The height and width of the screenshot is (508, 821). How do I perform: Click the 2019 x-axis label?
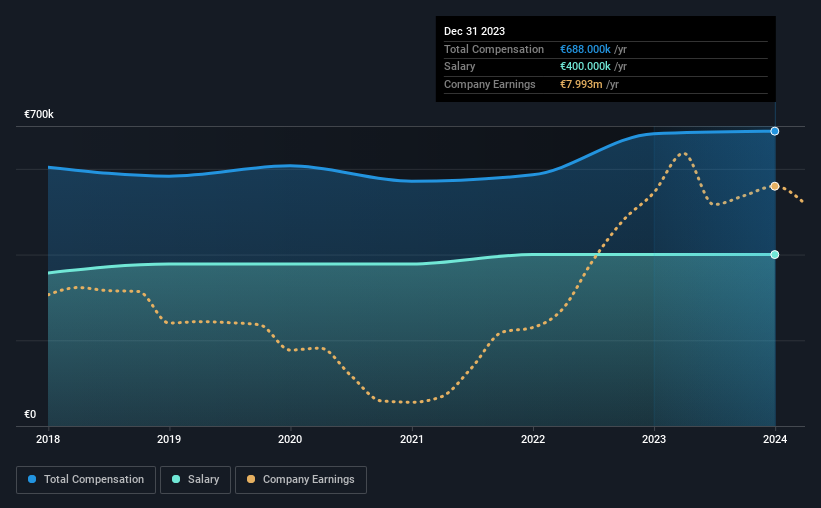pos(169,439)
